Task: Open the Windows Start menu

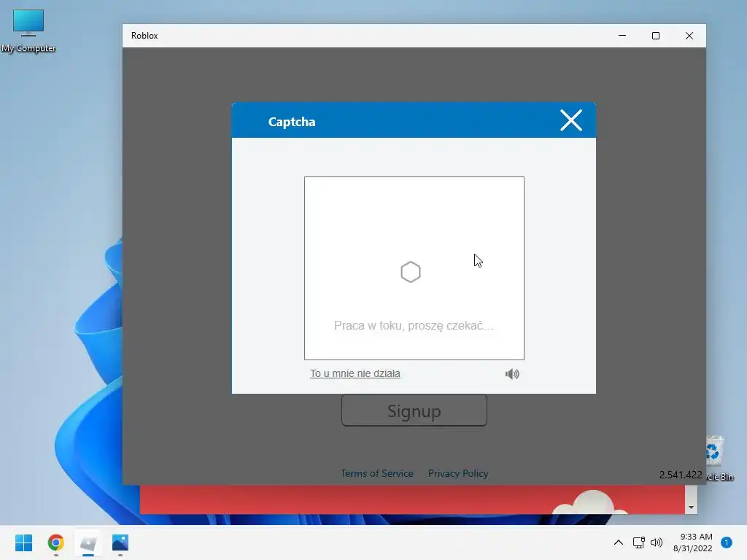Action: click(x=23, y=542)
